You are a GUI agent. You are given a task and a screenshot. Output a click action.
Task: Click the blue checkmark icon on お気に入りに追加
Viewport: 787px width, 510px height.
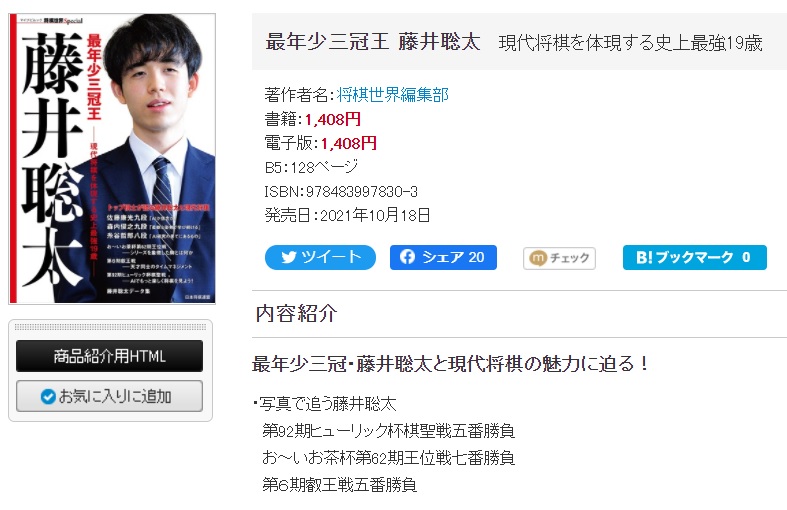point(48,397)
